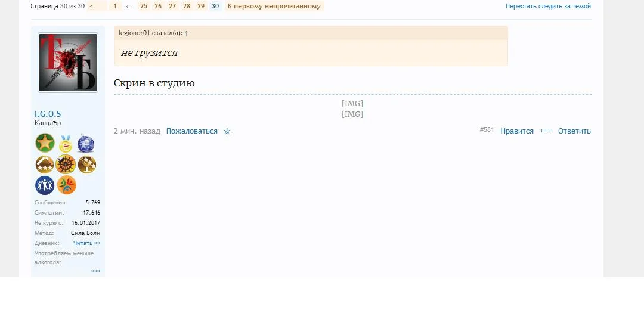Open post permalink #581
Viewport: 644px width, 313px height.
[487, 130]
